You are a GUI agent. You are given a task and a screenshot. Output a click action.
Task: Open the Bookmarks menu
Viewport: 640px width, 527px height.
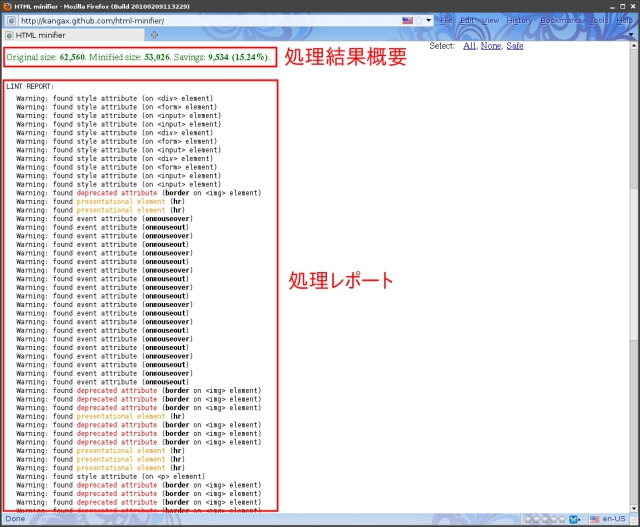coord(561,20)
